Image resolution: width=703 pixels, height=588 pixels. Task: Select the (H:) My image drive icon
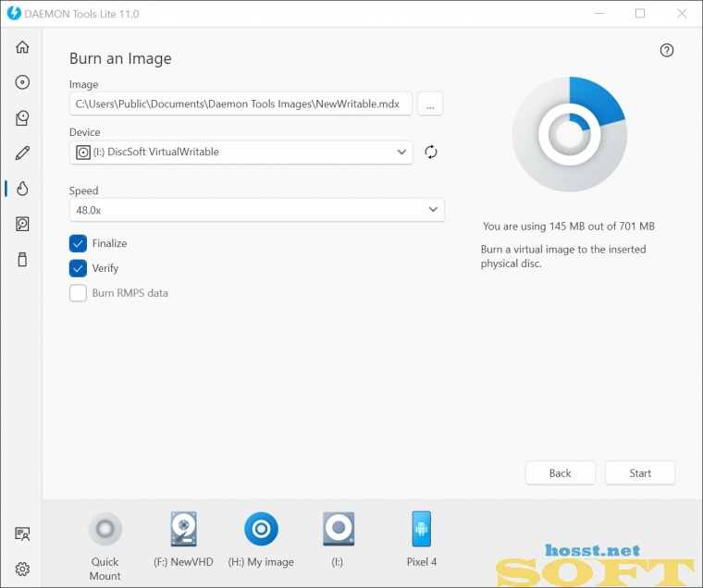[262, 529]
